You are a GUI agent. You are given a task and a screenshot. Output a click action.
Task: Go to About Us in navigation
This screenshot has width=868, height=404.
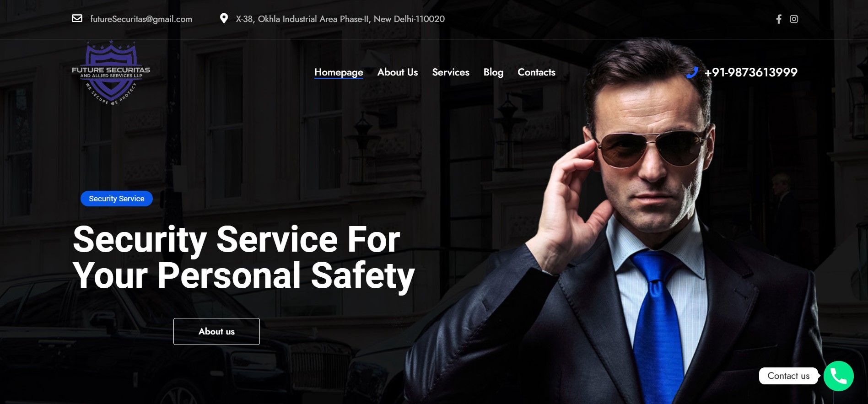[398, 72]
